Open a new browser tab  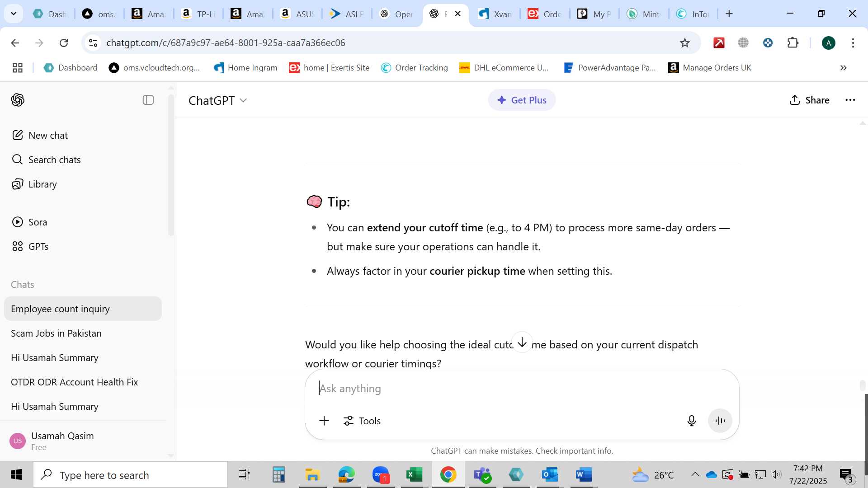click(729, 14)
